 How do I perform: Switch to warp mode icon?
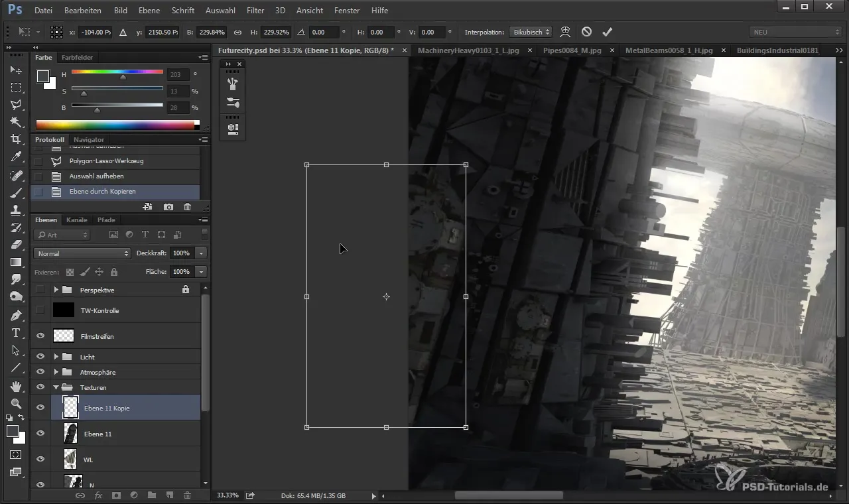coord(565,32)
